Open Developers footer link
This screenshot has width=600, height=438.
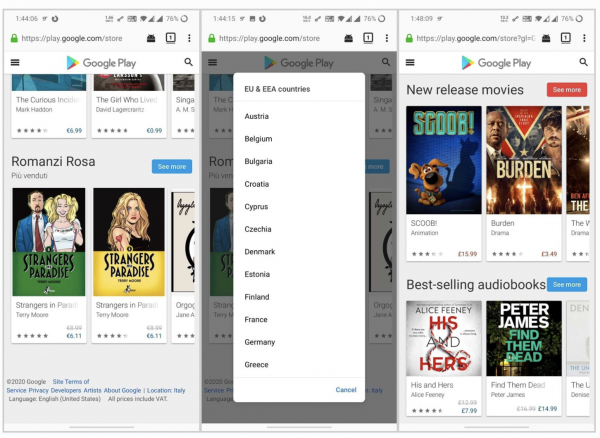click(x=66, y=391)
